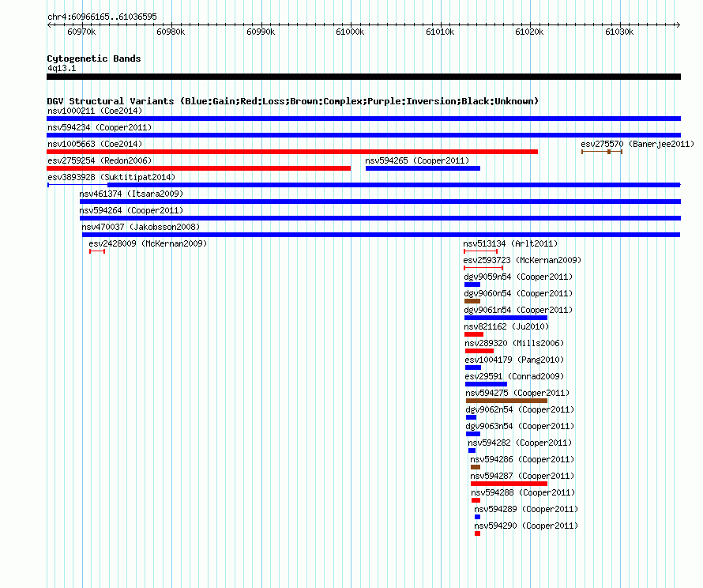The width and height of the screenshot is (703, 588).
Task: Open dgv9059n54 (Cooper2011) variant label
Action: tap(518, 277)
